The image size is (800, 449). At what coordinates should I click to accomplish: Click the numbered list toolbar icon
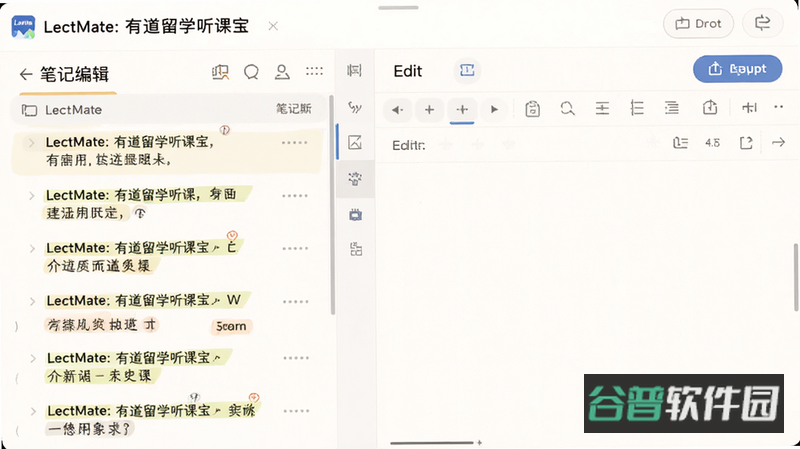click(637, 108)
